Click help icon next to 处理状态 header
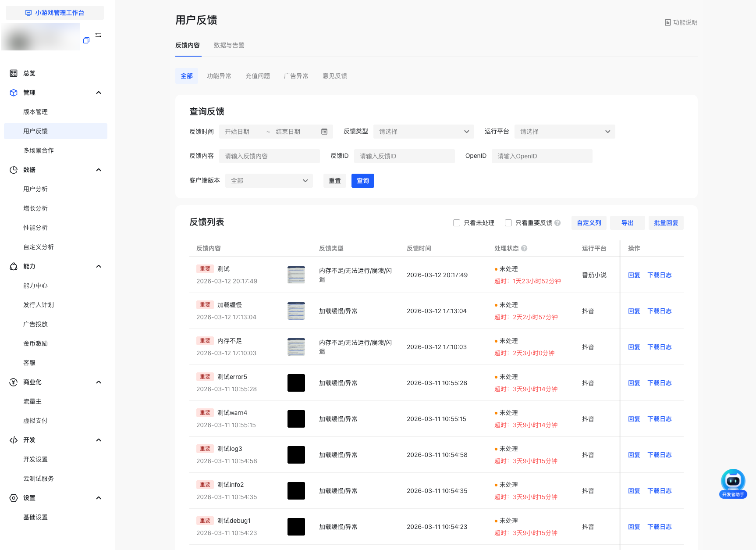Viewport: 756px width, 550px height. (x=524, y=248)
